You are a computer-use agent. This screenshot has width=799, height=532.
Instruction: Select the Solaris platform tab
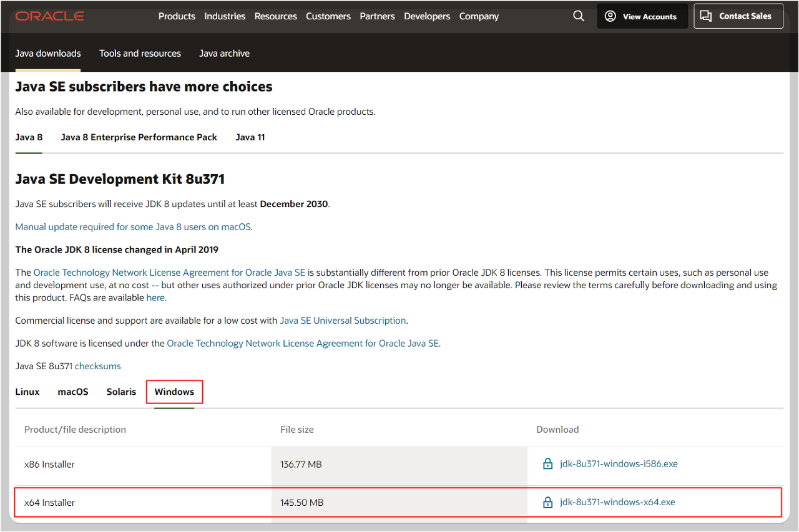click(121, 392)
